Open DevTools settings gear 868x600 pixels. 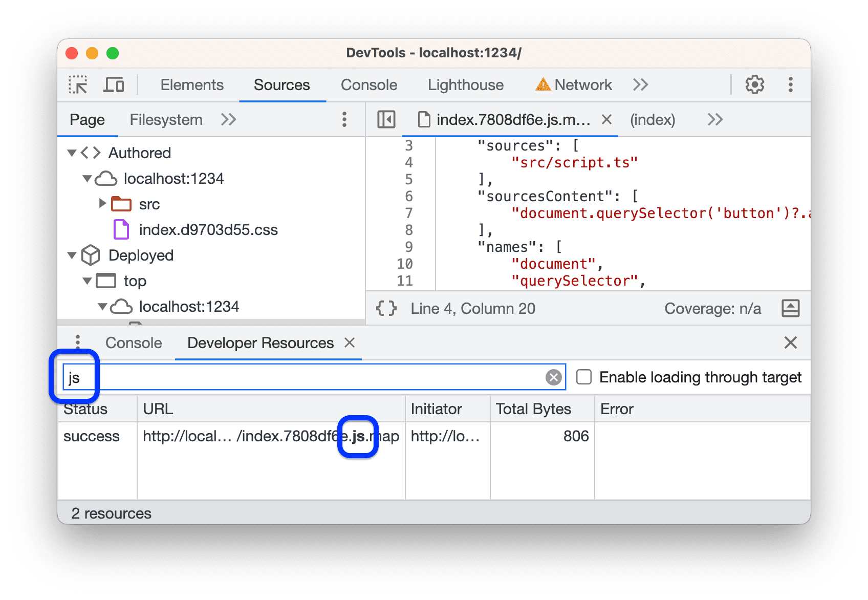coord(754,84)
